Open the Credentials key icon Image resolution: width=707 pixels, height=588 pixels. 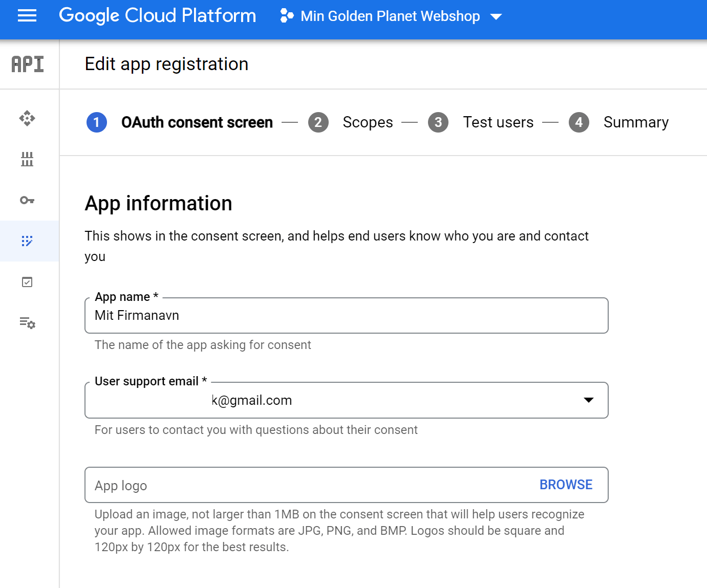click(27, 200)
